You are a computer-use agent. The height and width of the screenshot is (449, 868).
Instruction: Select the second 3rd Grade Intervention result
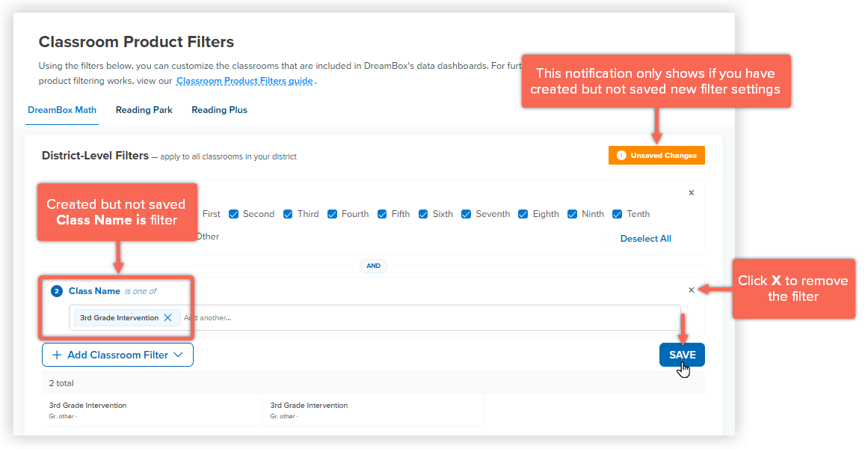click(373, 410)
